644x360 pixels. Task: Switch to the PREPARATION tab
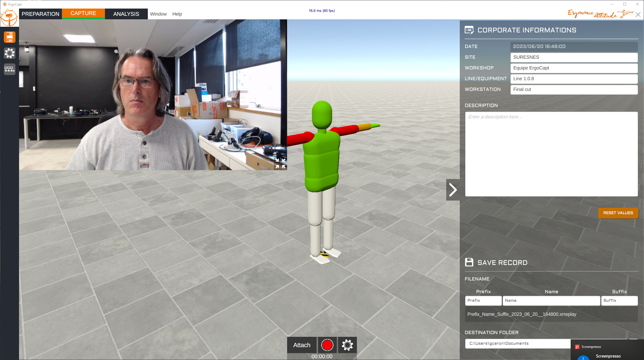[x=41, y=14]
